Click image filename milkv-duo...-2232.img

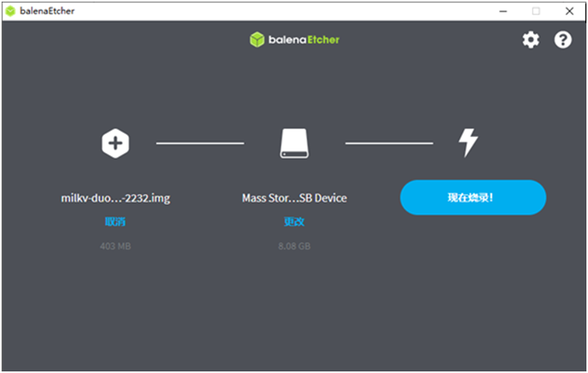[x=116, y=198]
